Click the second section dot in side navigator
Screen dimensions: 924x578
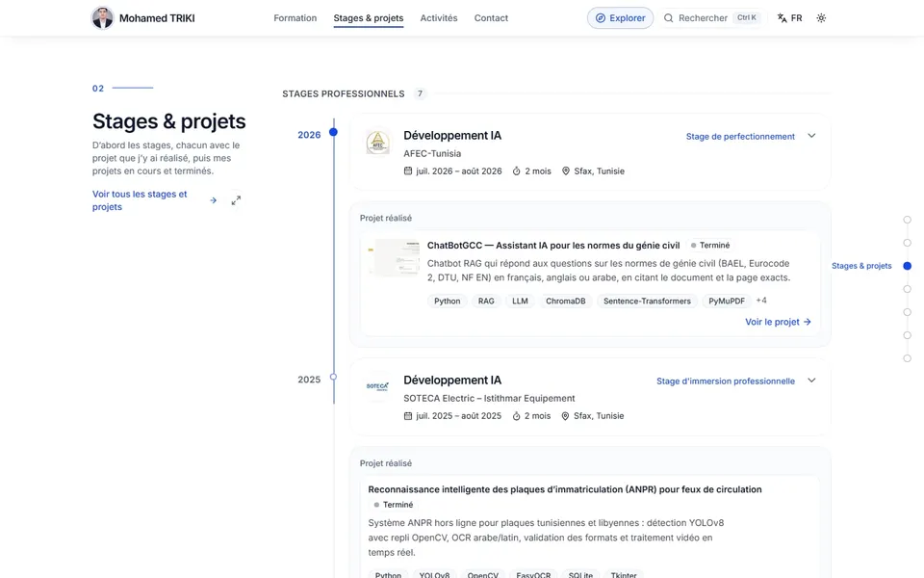pos(907,243)
